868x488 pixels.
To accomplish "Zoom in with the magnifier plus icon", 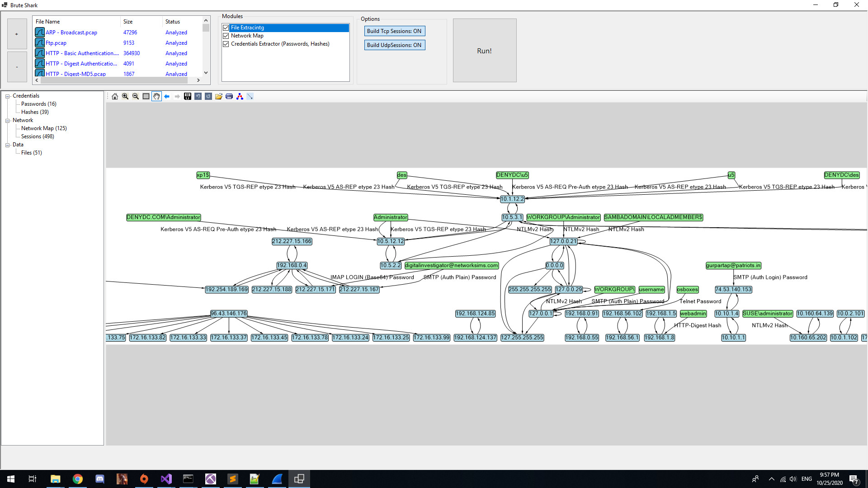I will (125, 96).
